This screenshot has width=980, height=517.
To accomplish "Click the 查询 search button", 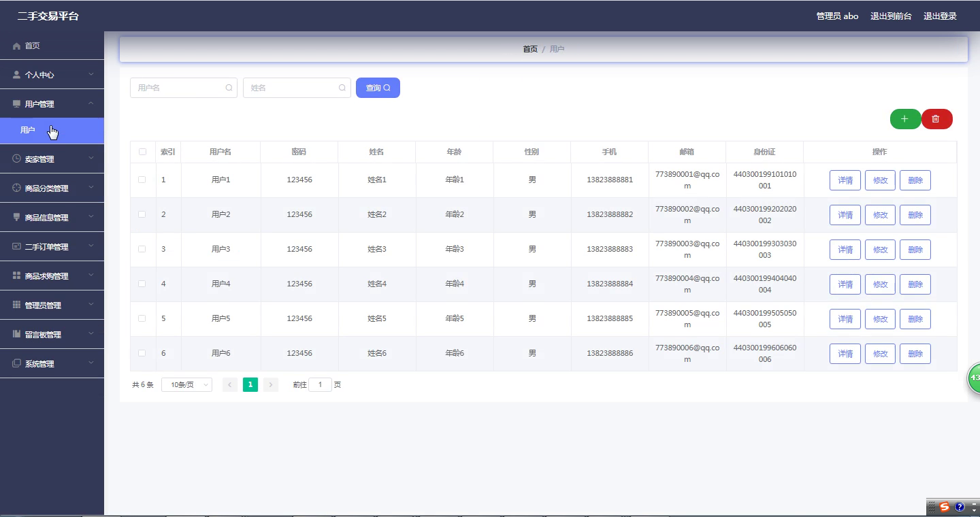I will 378,88.
